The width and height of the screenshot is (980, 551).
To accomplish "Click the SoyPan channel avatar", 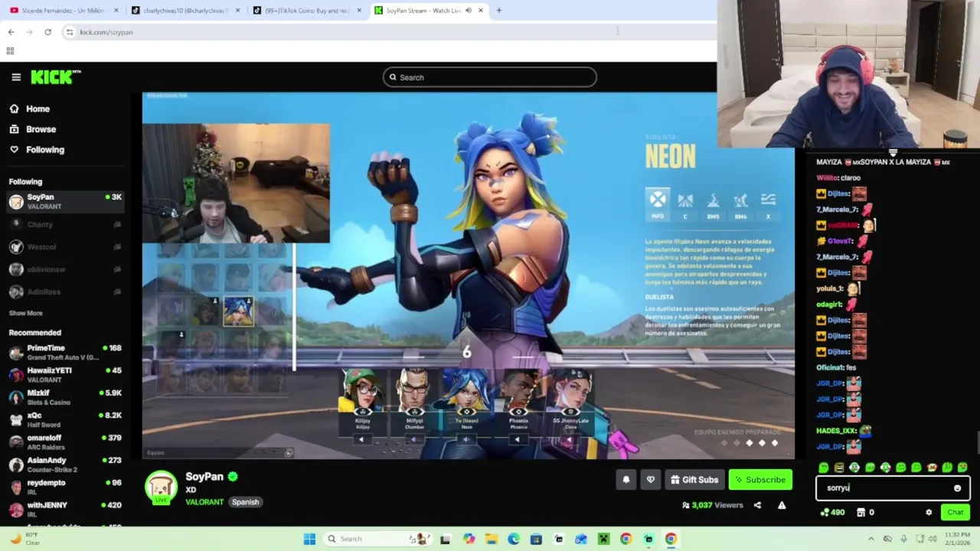I will [161, 487].
